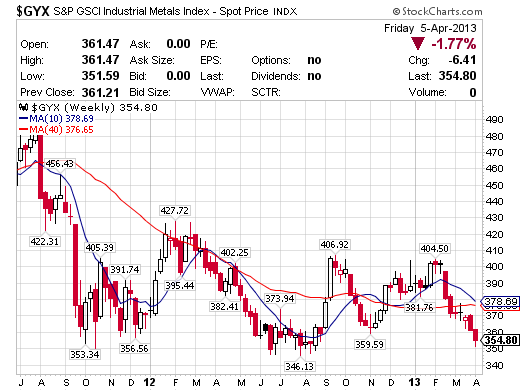Click the Dividends value no
The image size is (520, 391).
click(x=314, y=76)
